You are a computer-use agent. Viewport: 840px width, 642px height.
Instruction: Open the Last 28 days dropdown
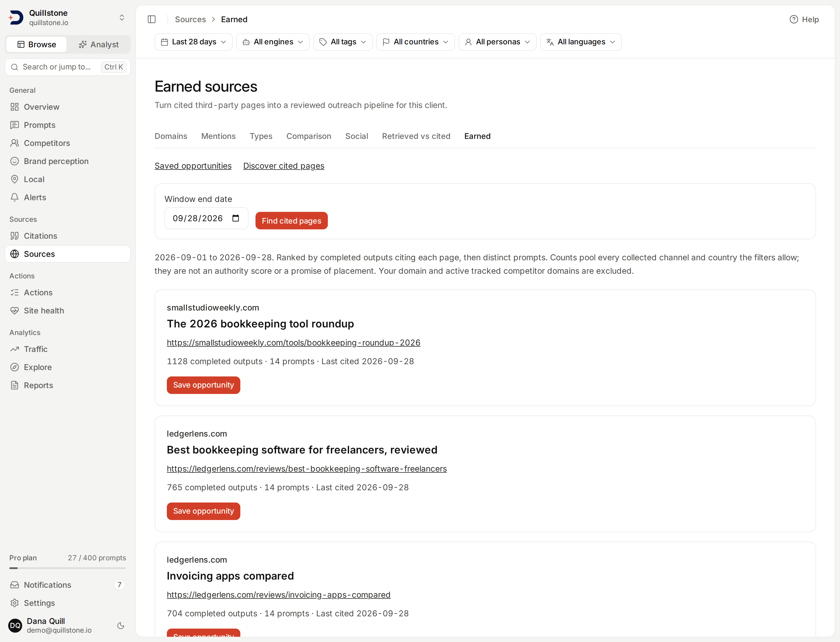coord(194,42)
